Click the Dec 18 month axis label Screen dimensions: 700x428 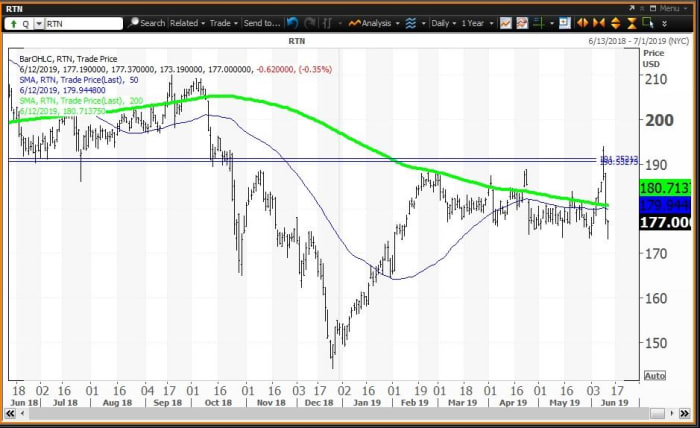[x=319, y=403]
